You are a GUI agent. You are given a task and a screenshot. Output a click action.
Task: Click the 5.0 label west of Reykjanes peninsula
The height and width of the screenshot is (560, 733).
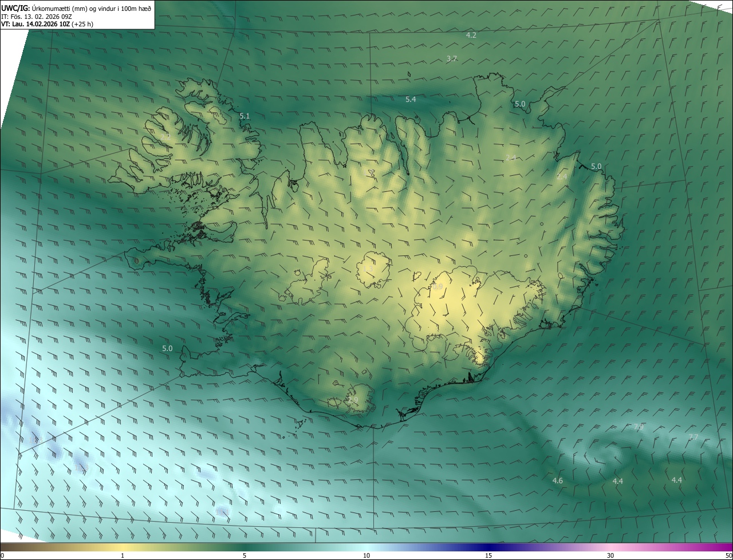167,348
